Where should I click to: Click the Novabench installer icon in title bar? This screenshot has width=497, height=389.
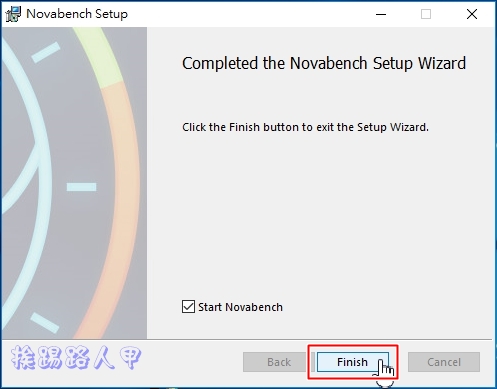(x=13, y=14)
